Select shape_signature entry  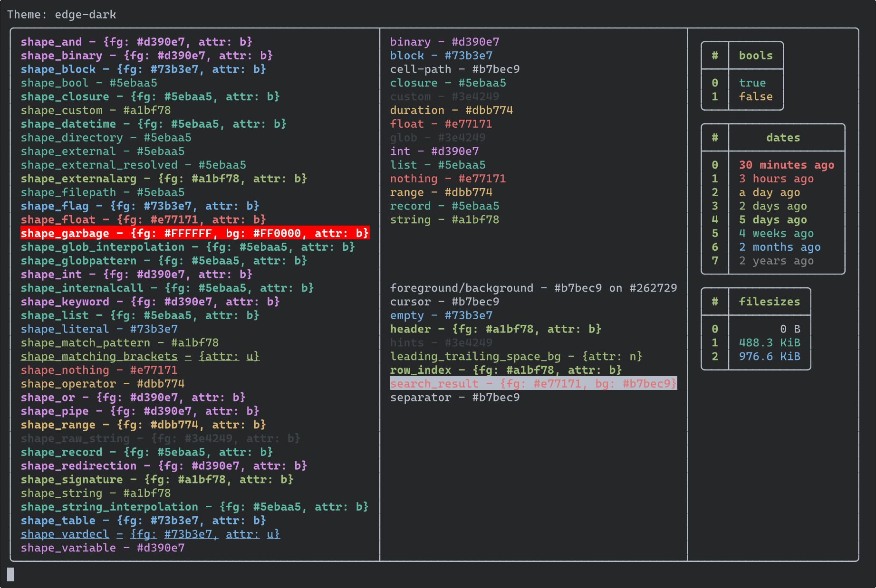157,480
